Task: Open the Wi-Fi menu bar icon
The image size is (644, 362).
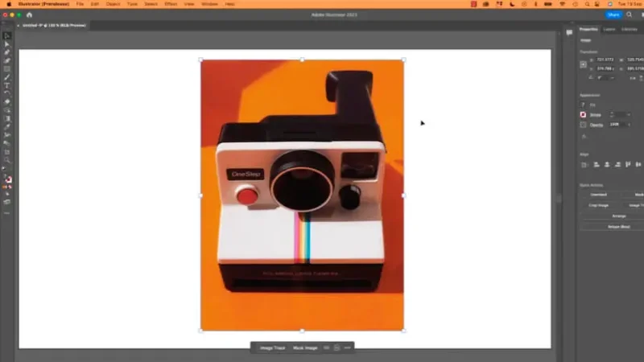Action: point(562,4)
